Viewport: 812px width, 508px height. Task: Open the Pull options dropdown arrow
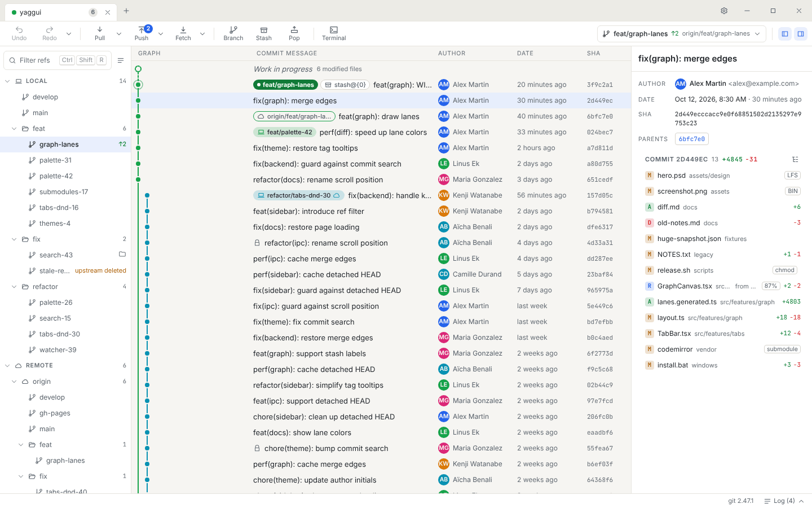click(119, 34)
